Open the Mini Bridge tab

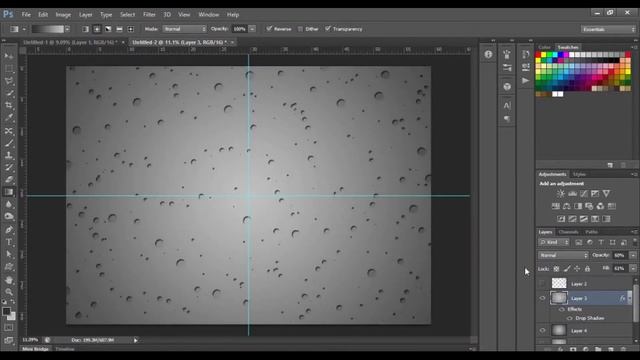tap(36, 349)
